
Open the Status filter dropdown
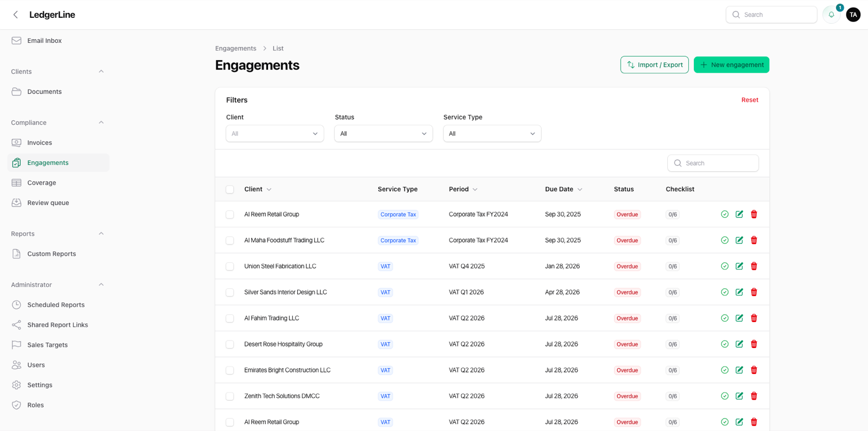click(x=384, y=133)
